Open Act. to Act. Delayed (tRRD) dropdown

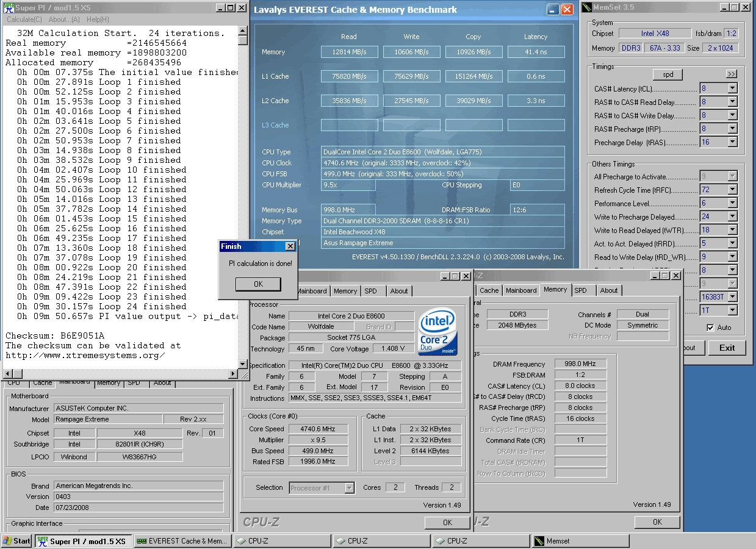click(732, 244)
